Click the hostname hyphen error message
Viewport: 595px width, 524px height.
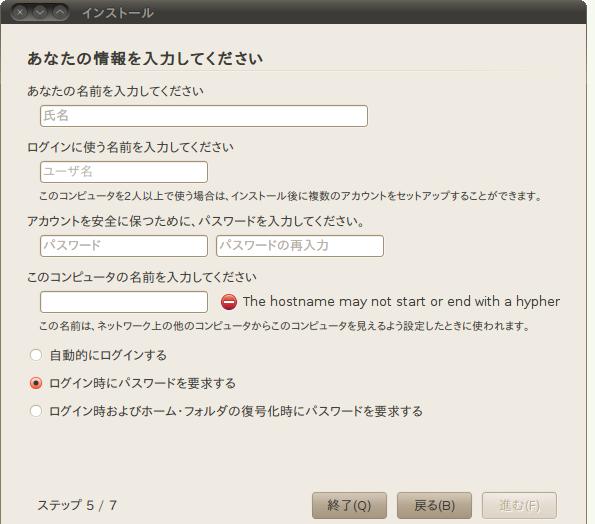point(401,302)
